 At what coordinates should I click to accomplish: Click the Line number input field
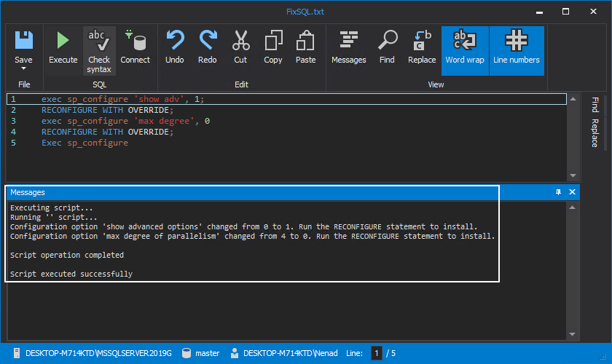click(377, 353)
